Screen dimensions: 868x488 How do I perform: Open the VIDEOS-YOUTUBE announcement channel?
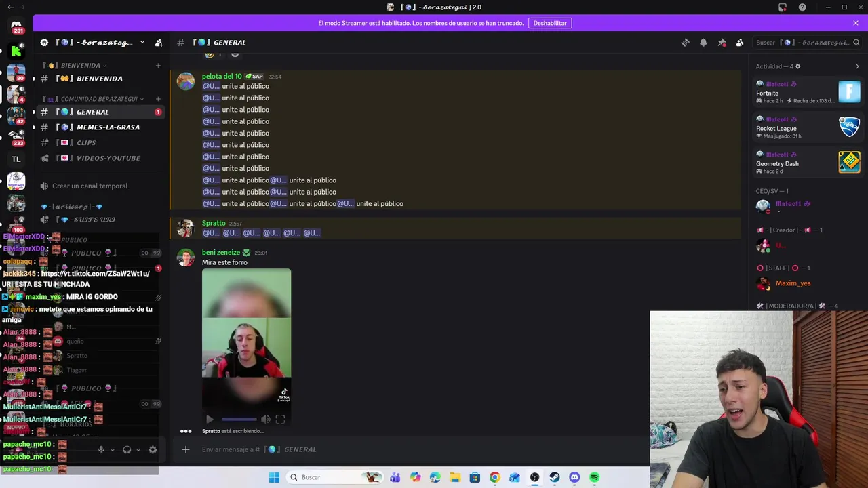click(x=100, y=158)
